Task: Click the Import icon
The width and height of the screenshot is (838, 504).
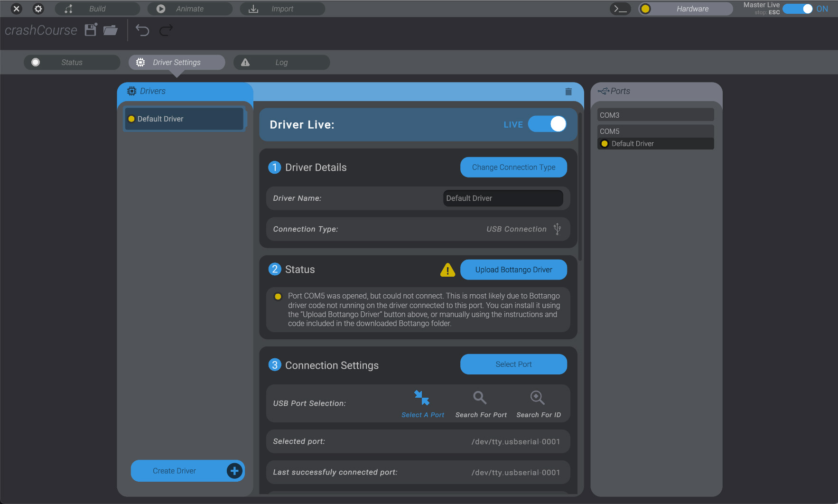Action: click(253, 9)
